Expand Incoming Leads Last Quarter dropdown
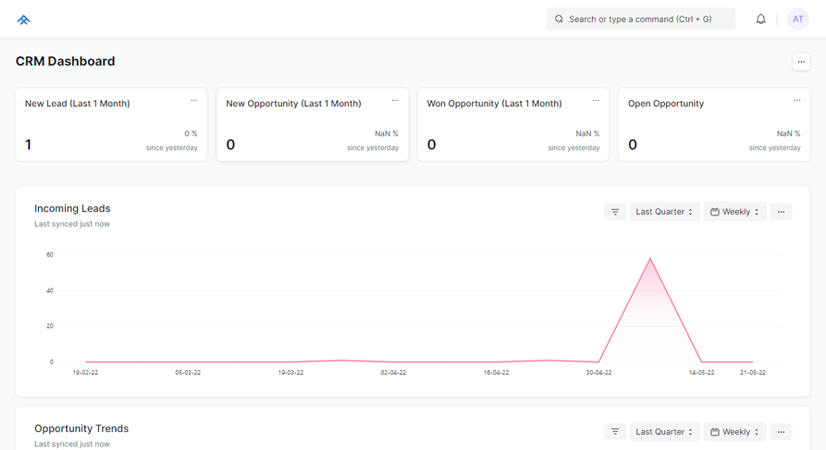 tap(664, 212)
